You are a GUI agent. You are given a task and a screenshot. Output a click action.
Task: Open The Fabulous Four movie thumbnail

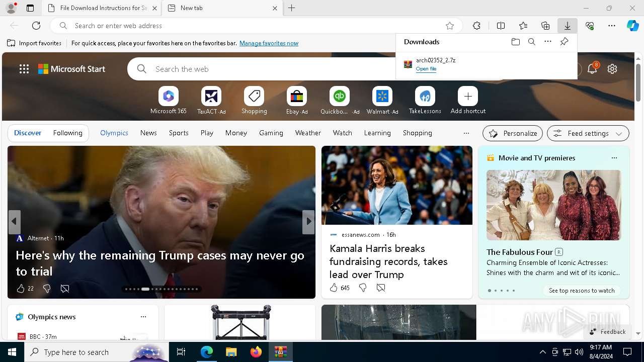[x=553, y=205]
